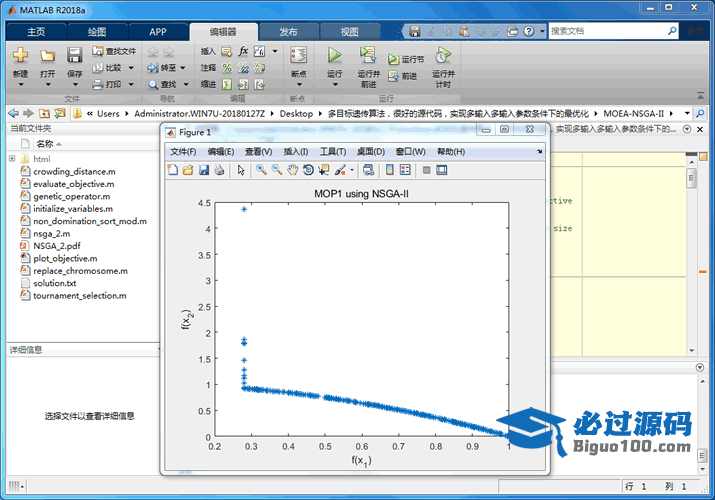Open Figure 1 Tools (工具) menu
This screenshot has height=500, width=715.
[332, 152]
